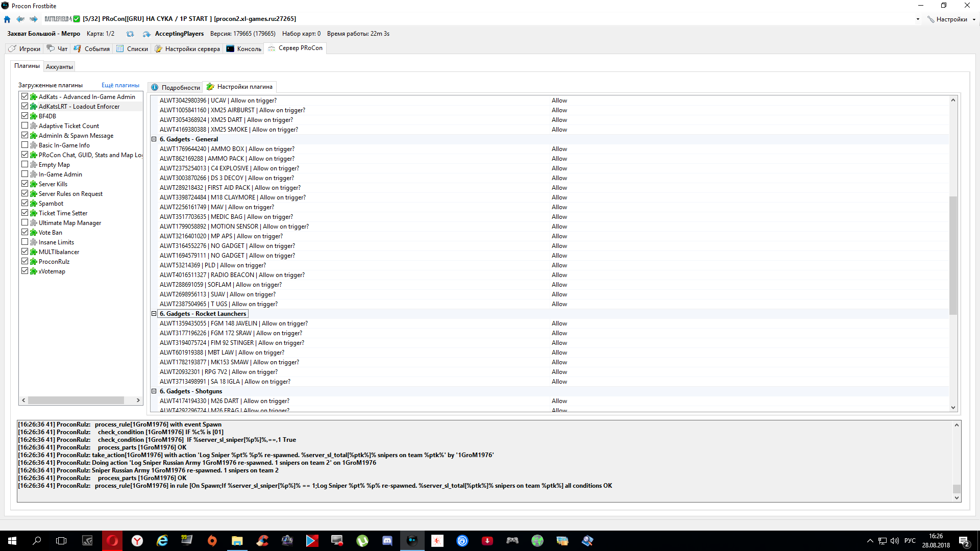Switch to the Чат tab
The image size is (980, 551).
pyautogui.click(x=57, y=49)
